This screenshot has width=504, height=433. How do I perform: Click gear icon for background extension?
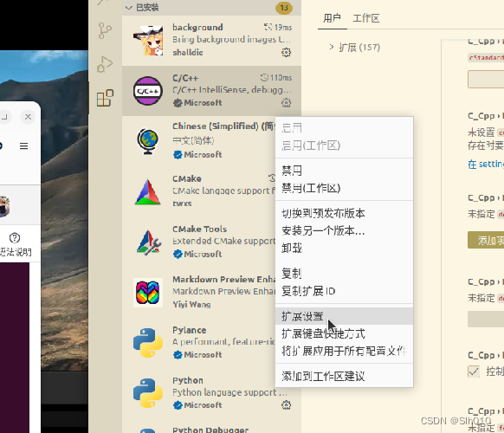286,53
